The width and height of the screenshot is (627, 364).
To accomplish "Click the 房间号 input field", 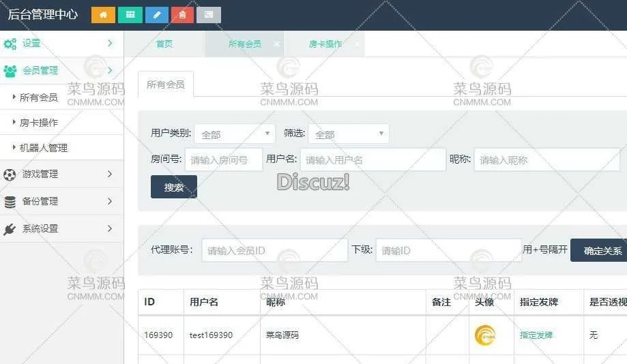I will (223, 160).
